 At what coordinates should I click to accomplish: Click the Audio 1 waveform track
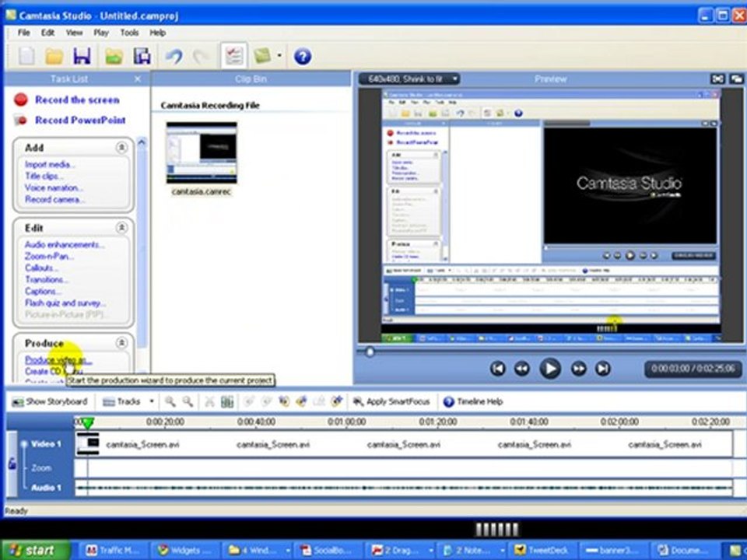[x=404, y=488]
